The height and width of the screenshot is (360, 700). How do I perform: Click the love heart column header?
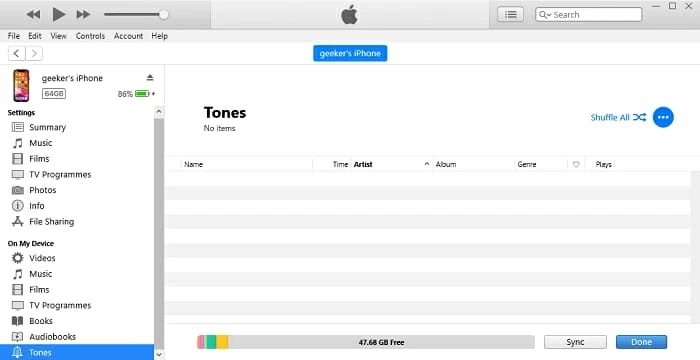(x=576, y=164)
